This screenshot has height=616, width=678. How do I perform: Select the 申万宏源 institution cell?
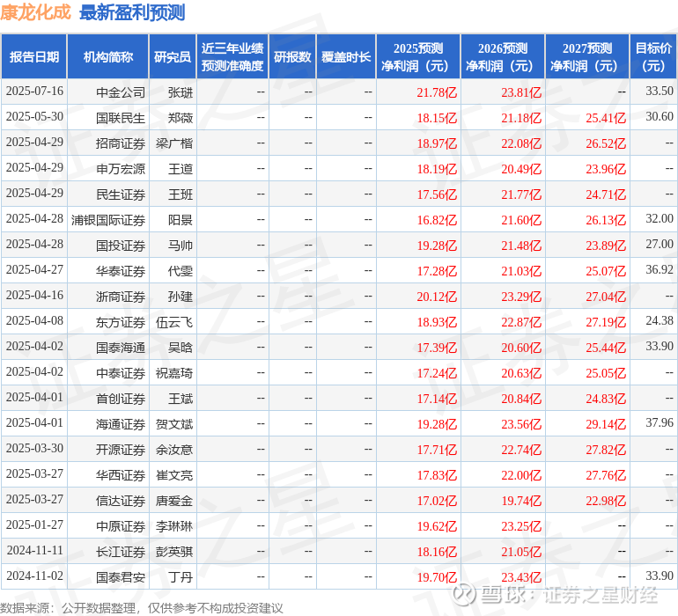(108, 168)
